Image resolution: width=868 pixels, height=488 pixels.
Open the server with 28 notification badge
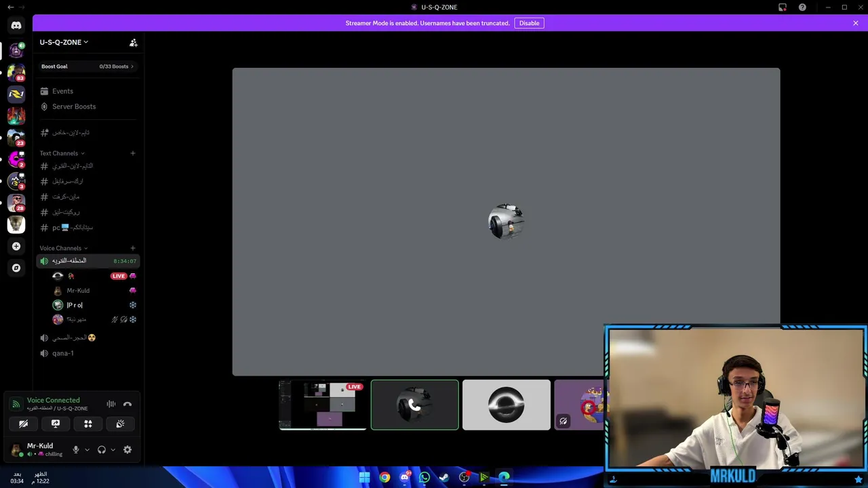tap(16, 202)
